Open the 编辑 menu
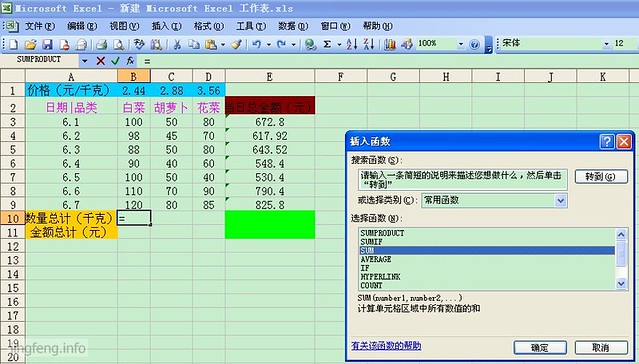Viewport: 639px width, 364px height. click(x=82, y=26)
